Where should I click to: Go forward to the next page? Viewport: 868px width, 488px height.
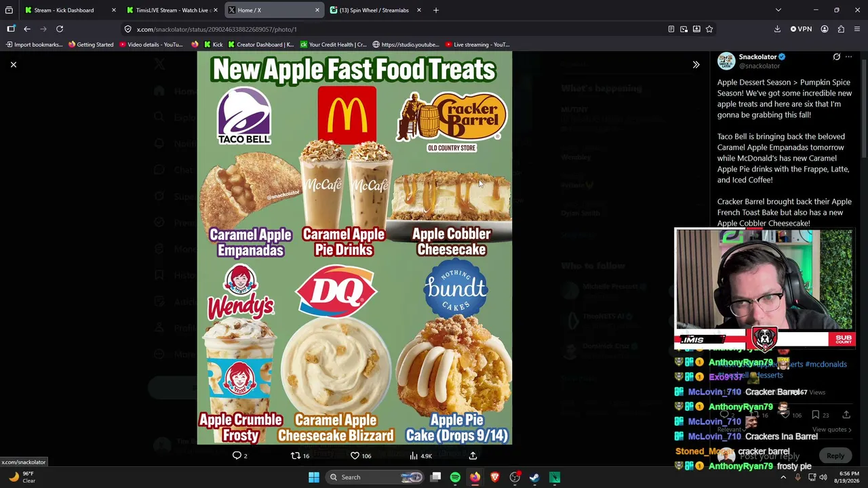[43, 29]
